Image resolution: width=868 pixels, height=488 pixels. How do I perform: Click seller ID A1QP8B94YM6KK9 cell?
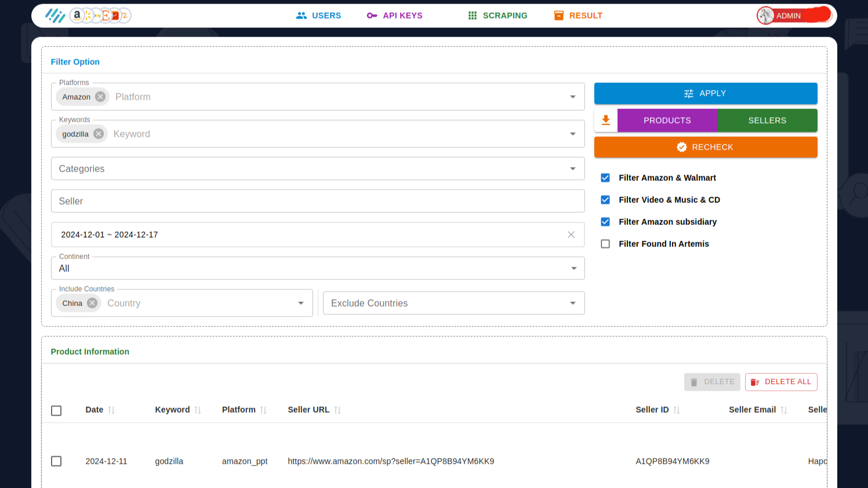673,461
